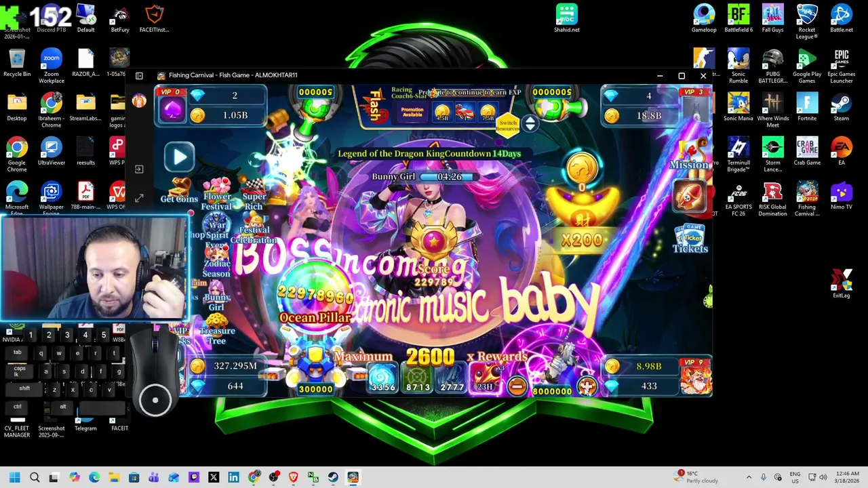The image size is (868, 488).
Task: Click the VIP 3 player avatar
Action: pyautogui.click(x=696, y=108)
